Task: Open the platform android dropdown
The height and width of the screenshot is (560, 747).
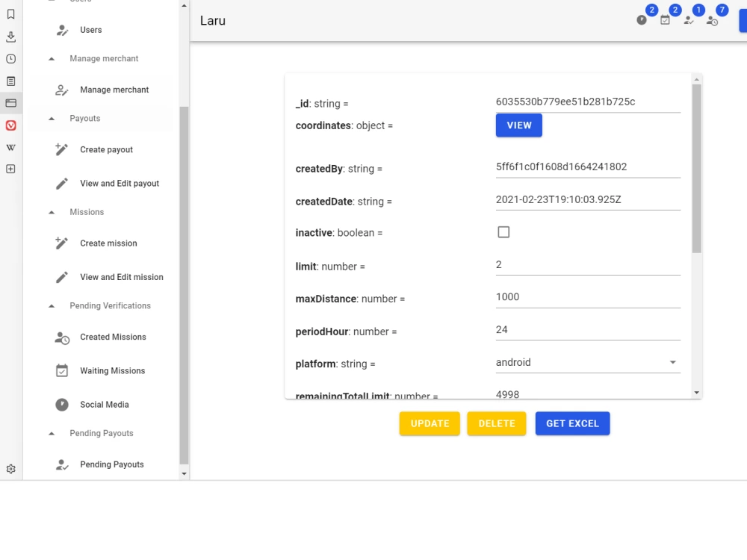Action: pyautogui.click(x=588, y=362)
